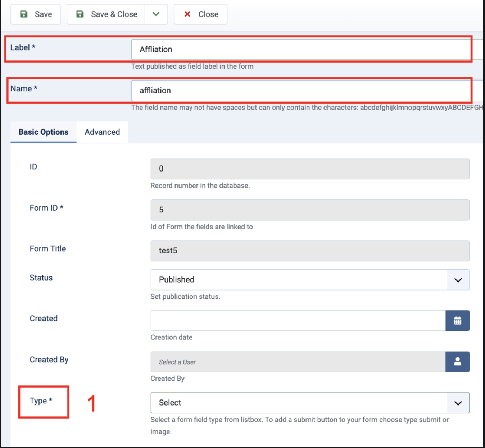Screen dimensions: 485x448
Task: Click the Select a User field
Action: (298, 362)
